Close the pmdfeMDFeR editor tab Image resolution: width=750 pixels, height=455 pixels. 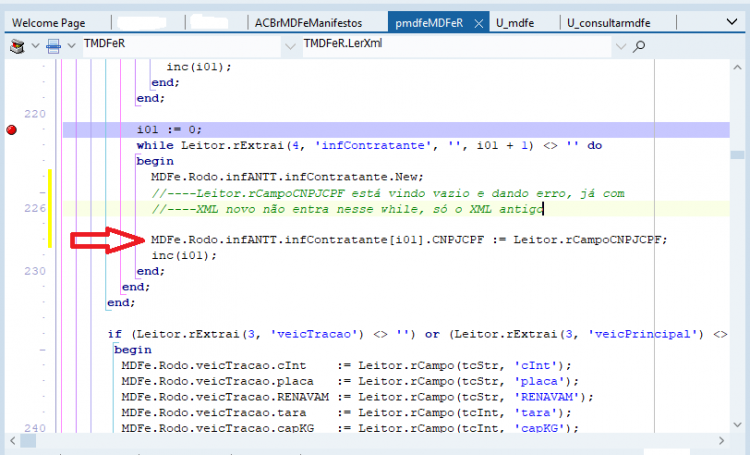tap(478, 23)
